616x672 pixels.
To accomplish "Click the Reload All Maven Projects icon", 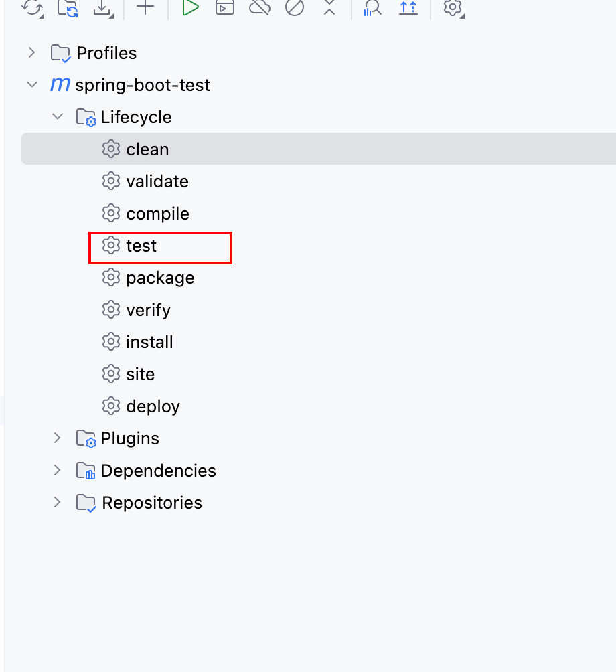I will click(x=32, y=7).
